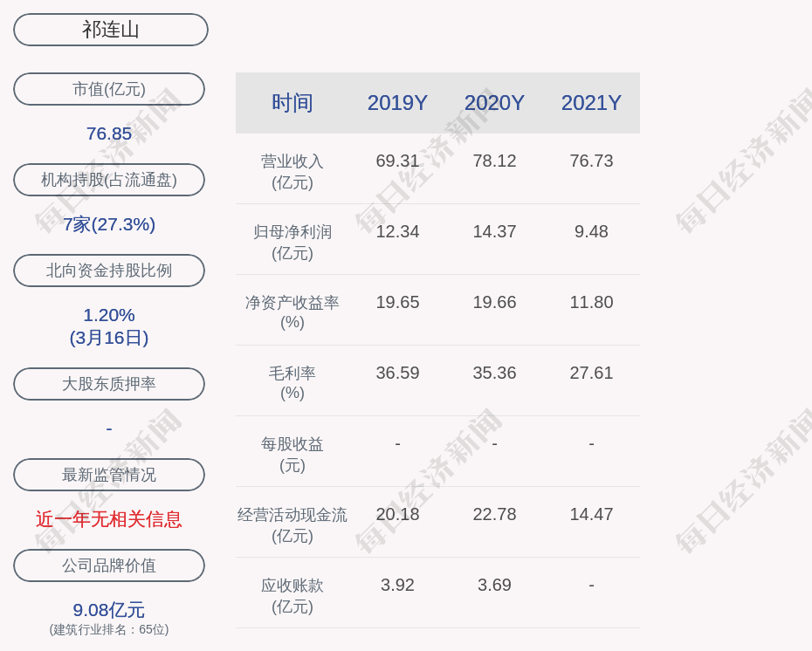Click the 营业收入(亿元) row label
812x651 pixels.
[292, 172]
